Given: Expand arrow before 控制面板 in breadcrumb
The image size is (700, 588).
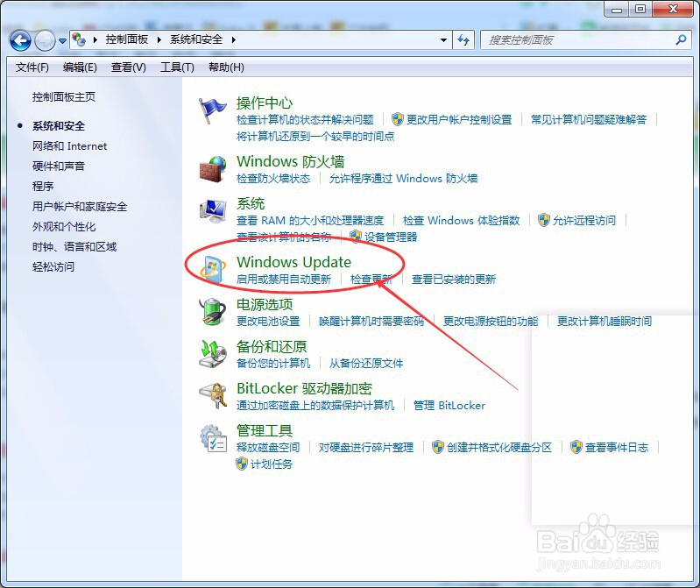Looking at the screenshot, I should pos(95,39).
